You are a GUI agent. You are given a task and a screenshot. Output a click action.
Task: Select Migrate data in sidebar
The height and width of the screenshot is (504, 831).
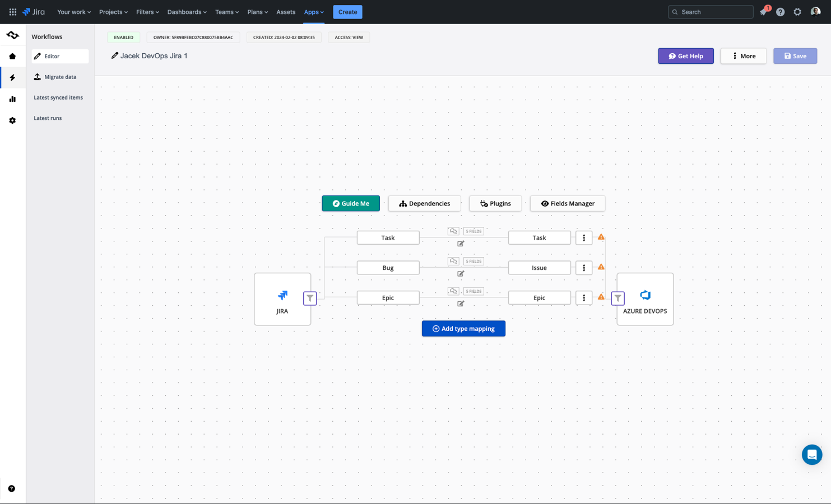[x=60, y=77]
